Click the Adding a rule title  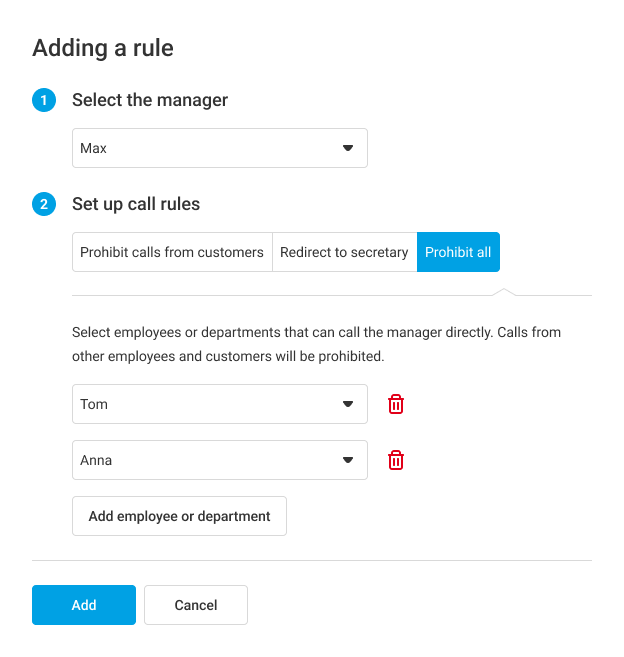pyautogui.click(x=104, y=47)
